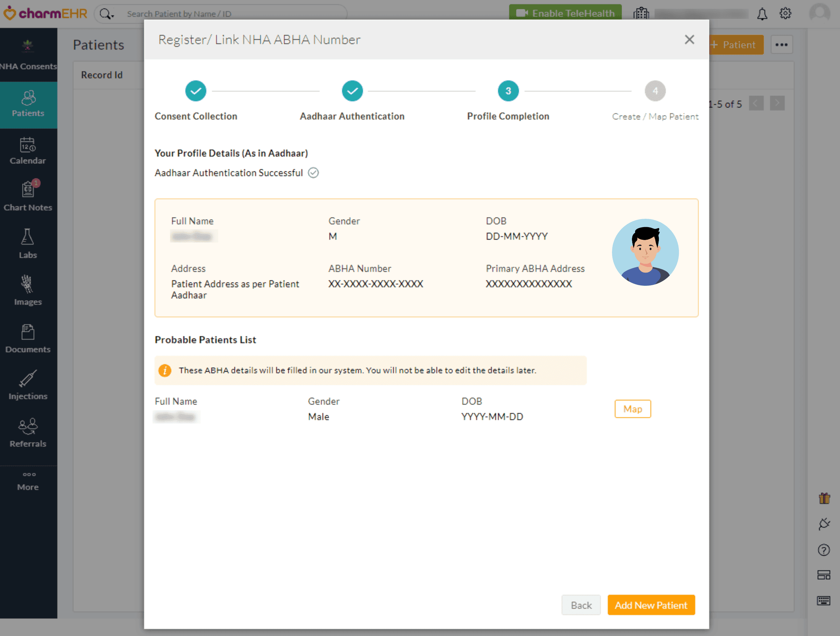
Task: Expand the More sidebar menu
Action: coord(27,481)
